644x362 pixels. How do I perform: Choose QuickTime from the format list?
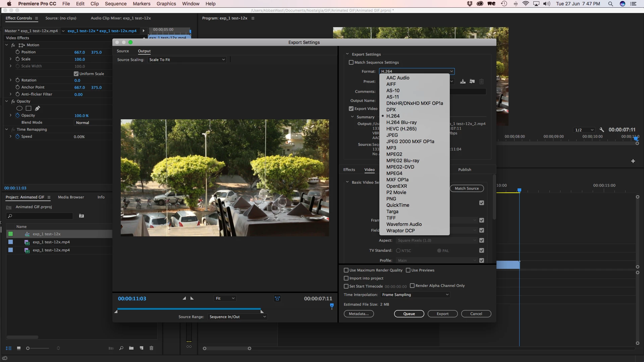pos(397,205)
